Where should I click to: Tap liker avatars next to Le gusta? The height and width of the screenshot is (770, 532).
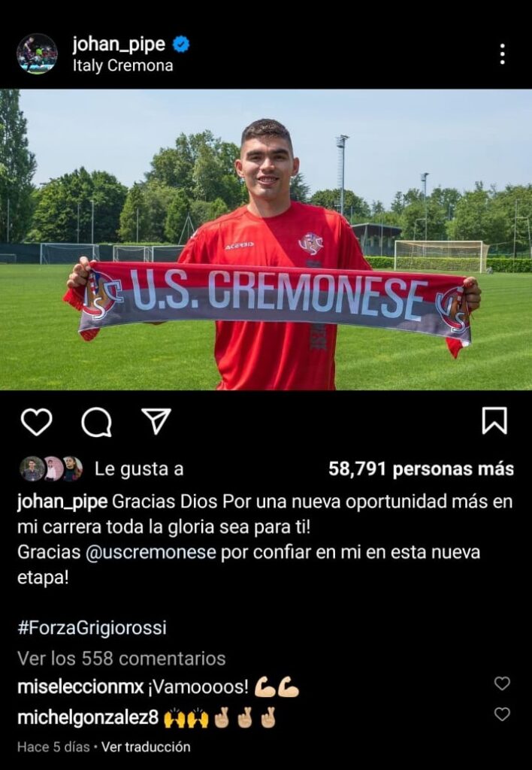(x=51, y=469)
